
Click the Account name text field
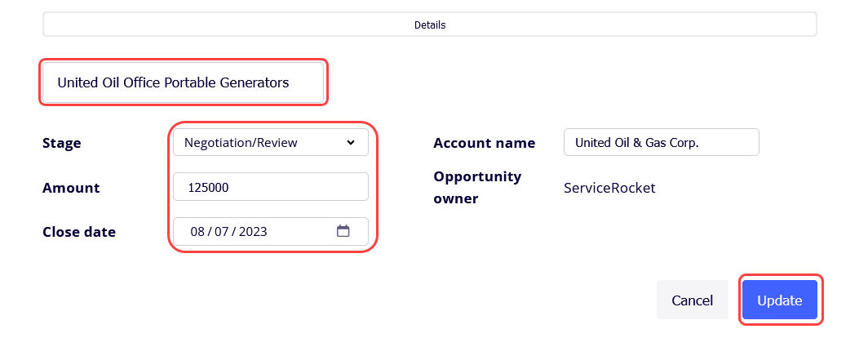(662, 142)
